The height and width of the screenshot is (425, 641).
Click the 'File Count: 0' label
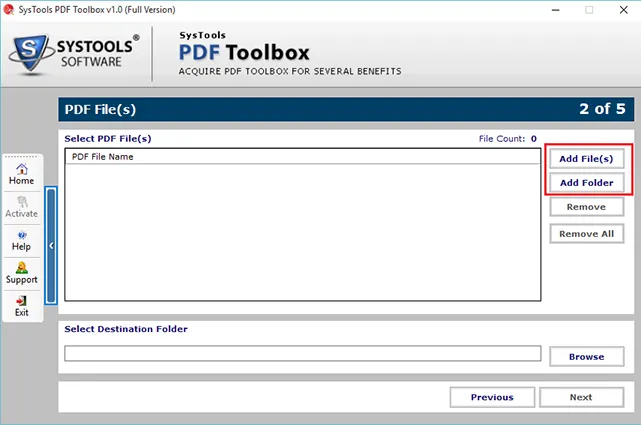(x=507, y=139)
